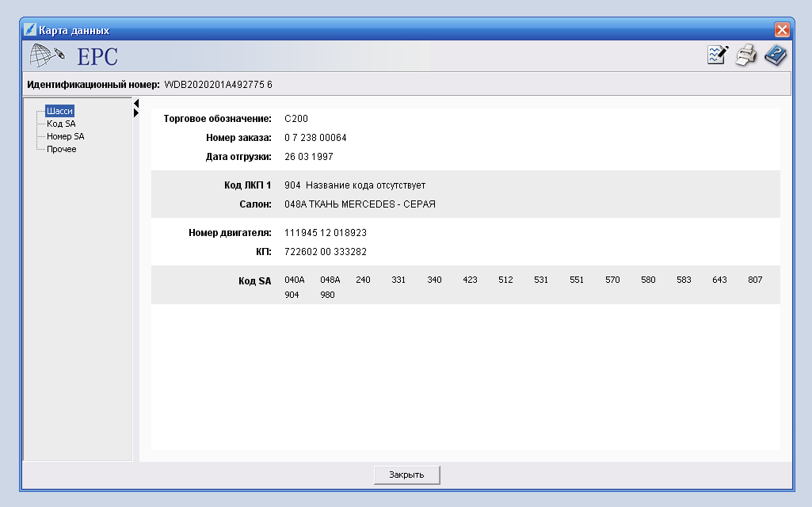Click SA code 904 in second row
Screen dimensions: 812x507
click(292, 295)
